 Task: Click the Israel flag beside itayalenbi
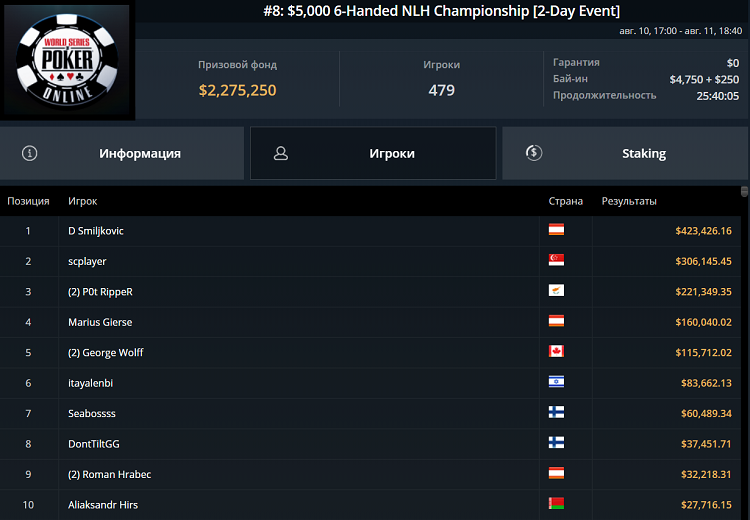click(556, 382)
